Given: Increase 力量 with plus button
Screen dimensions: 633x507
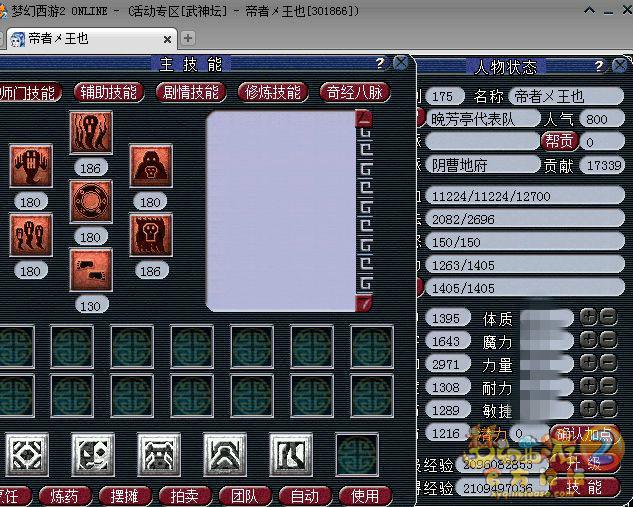Looking at the screenshot, I should click(x=589, y=363).
